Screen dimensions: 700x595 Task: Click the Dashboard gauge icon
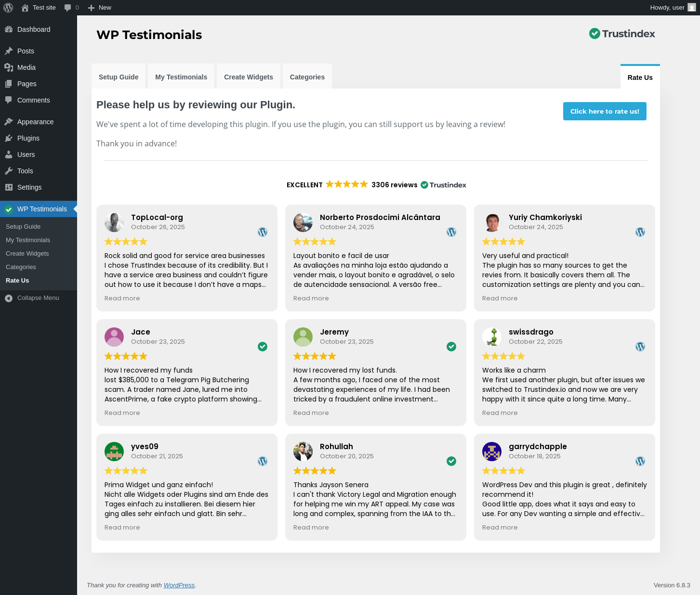tap(9, 29)
